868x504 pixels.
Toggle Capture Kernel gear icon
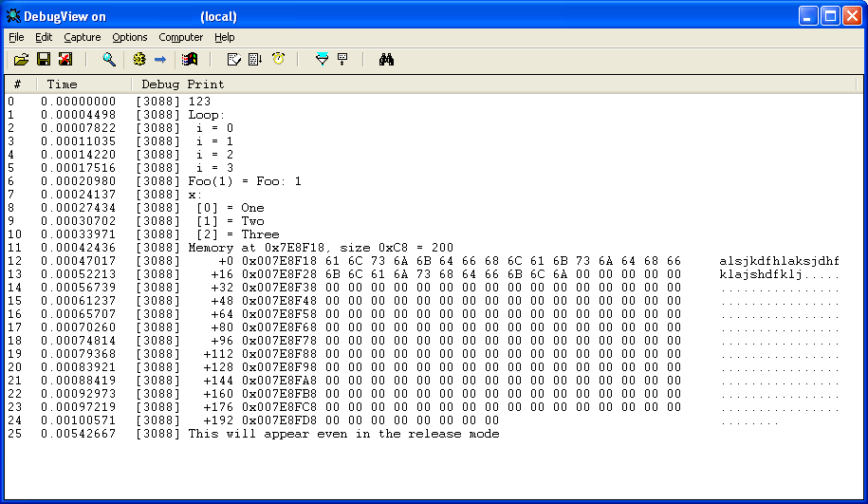click(139, 60)
